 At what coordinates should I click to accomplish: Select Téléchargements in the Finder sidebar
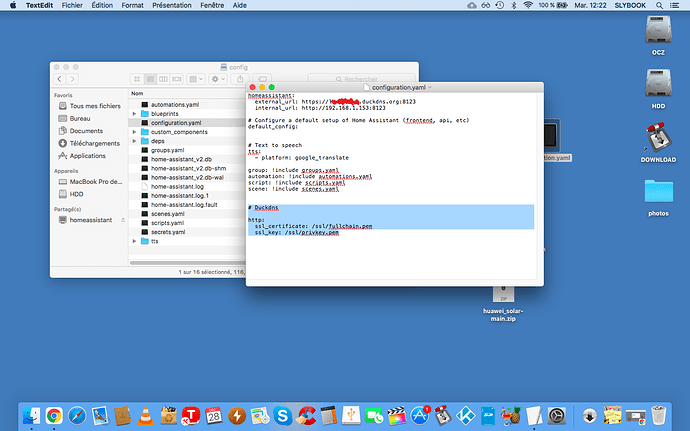pos(89,143)
